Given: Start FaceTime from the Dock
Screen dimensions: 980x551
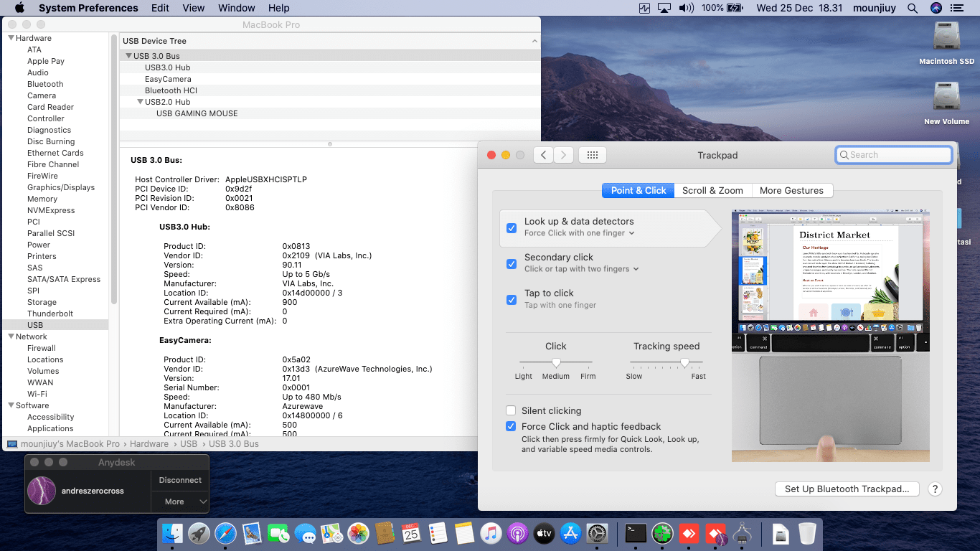Looking at the screenshot, I should [278, 533].
